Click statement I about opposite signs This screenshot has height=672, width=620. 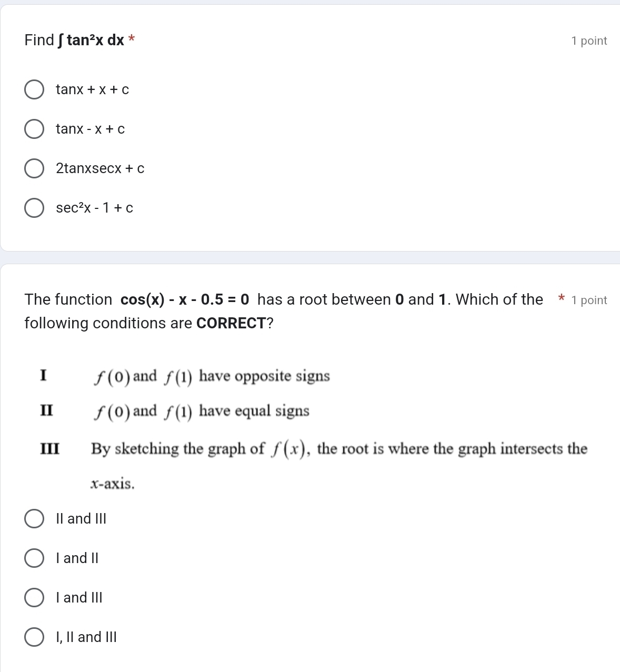[x=185, y=377]
